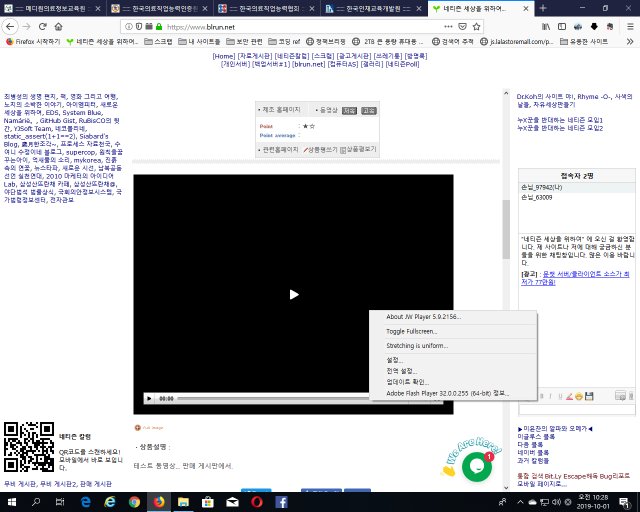Bookmark this page with the star icon
Screen dimensions: 640x512
[476, 27]
